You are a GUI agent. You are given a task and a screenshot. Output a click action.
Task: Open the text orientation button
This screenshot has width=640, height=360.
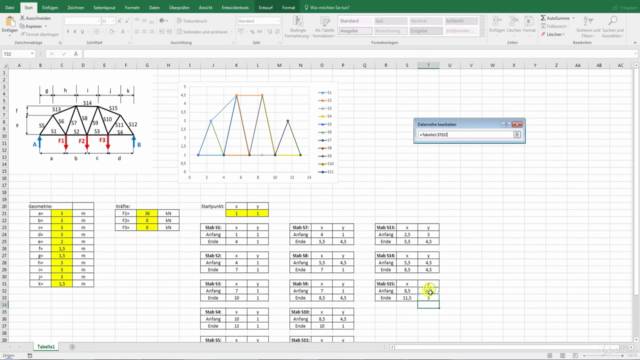(x=163, y=21)
